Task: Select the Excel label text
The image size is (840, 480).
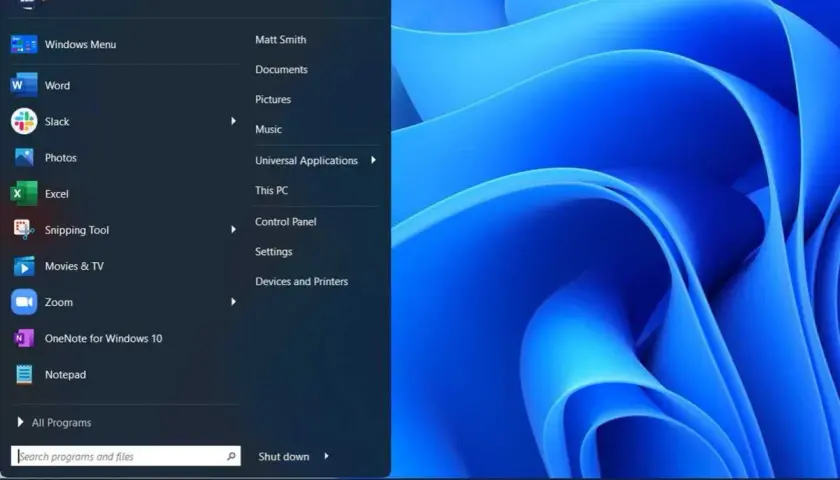Action: point(57,194)
